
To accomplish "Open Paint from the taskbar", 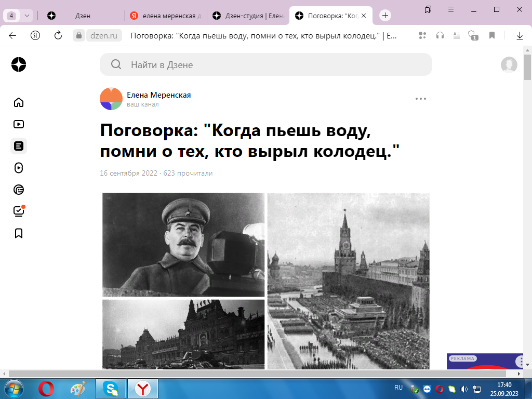I will 78,389.
